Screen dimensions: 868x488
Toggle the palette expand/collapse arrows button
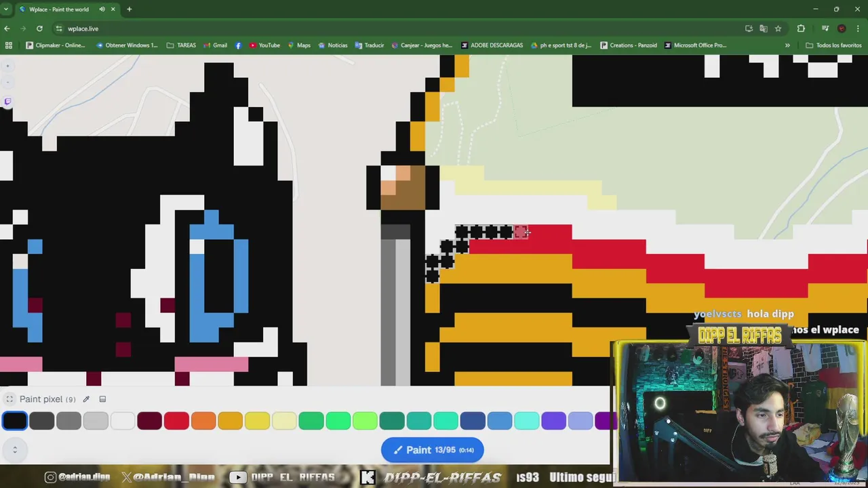[x=15, y=449]
